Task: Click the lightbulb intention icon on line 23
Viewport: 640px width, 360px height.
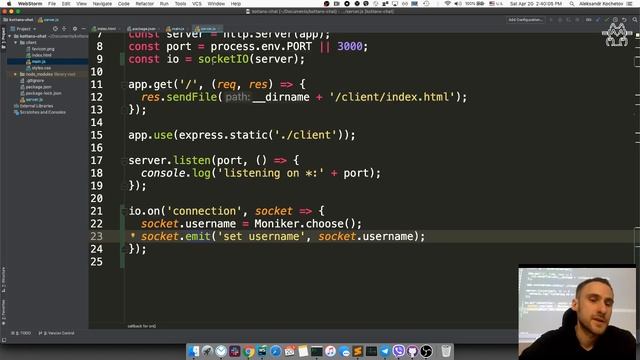Action: pos(133,236)
